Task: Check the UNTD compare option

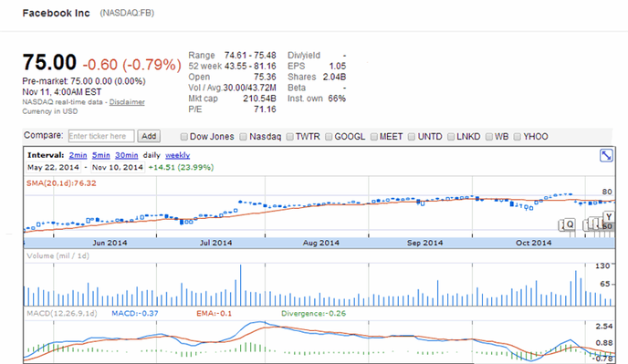Action: 412,137
